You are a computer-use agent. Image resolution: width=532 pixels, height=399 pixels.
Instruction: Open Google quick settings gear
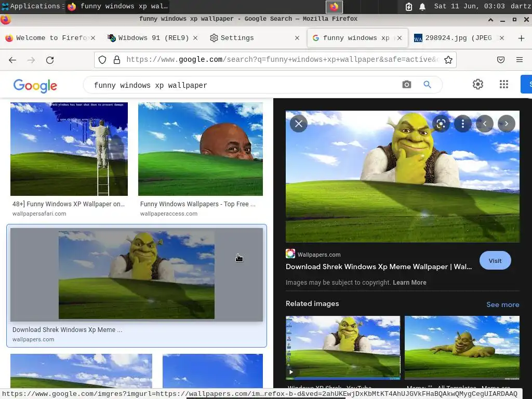478,84
